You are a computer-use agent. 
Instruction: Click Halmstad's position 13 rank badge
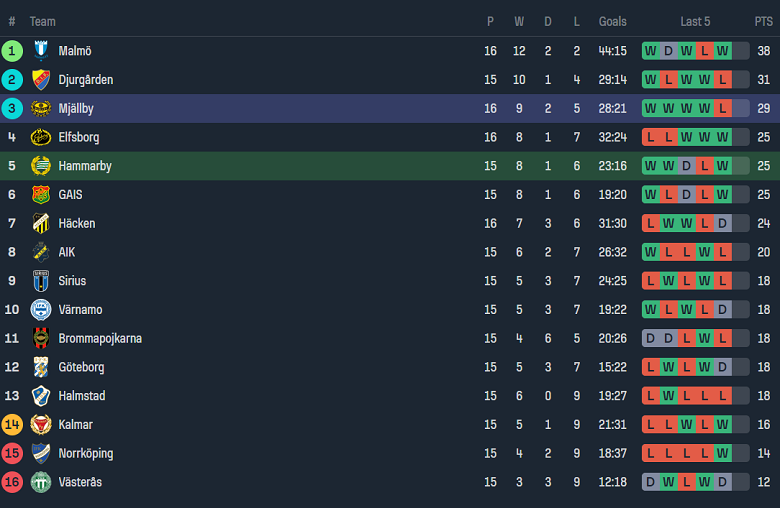[12, 396]
